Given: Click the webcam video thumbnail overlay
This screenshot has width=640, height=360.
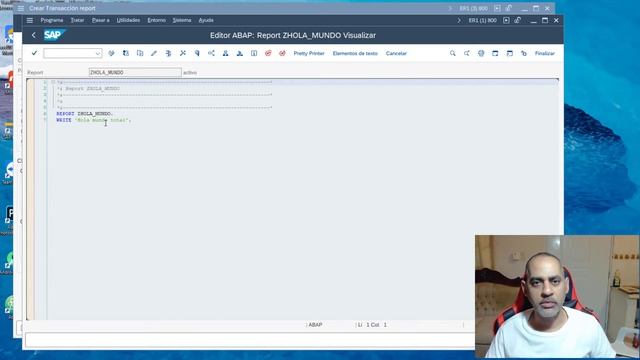Looking at the screenshot, I should pos(557,296).
